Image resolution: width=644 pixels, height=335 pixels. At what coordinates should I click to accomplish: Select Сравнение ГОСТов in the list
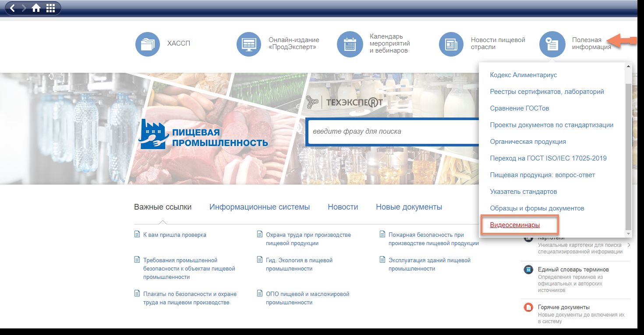click(x=519, y=108)
